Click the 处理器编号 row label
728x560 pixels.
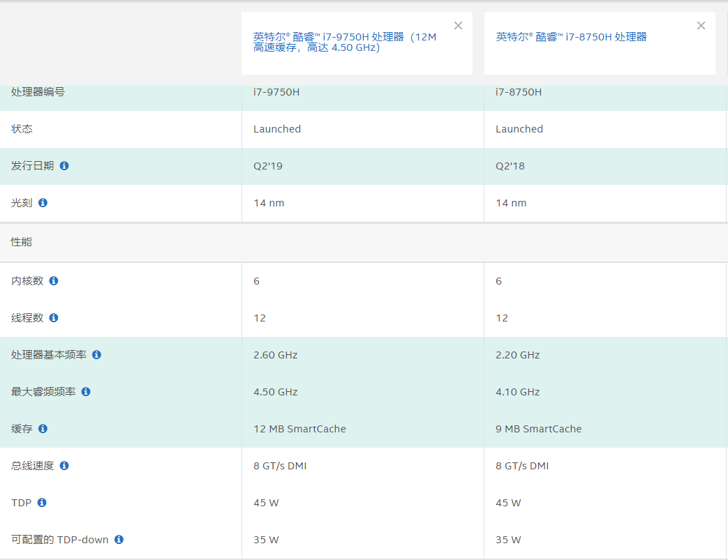(x=38, y=92)
